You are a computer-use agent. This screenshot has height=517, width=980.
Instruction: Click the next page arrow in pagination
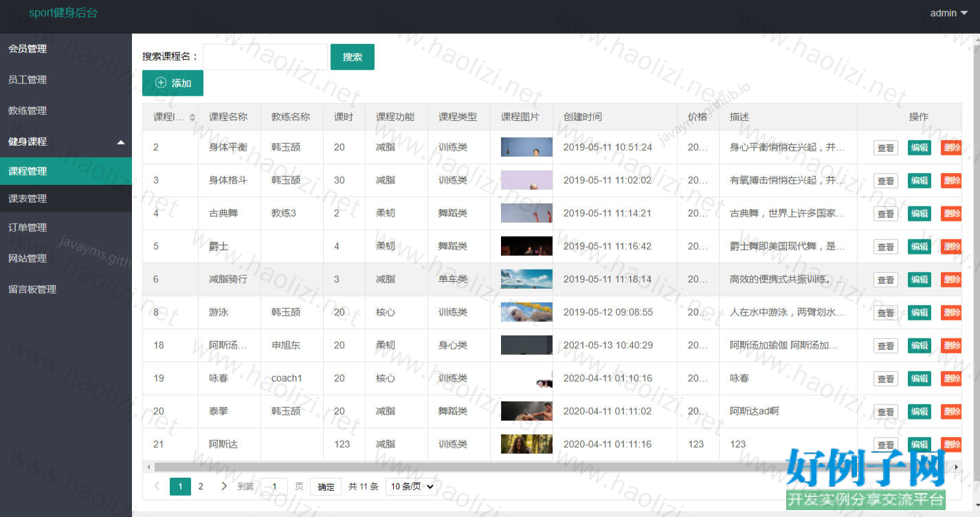point(223,486)
